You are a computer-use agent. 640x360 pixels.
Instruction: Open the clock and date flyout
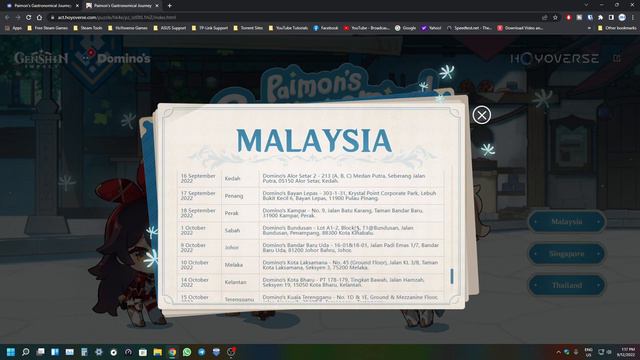tap(627, 352)
